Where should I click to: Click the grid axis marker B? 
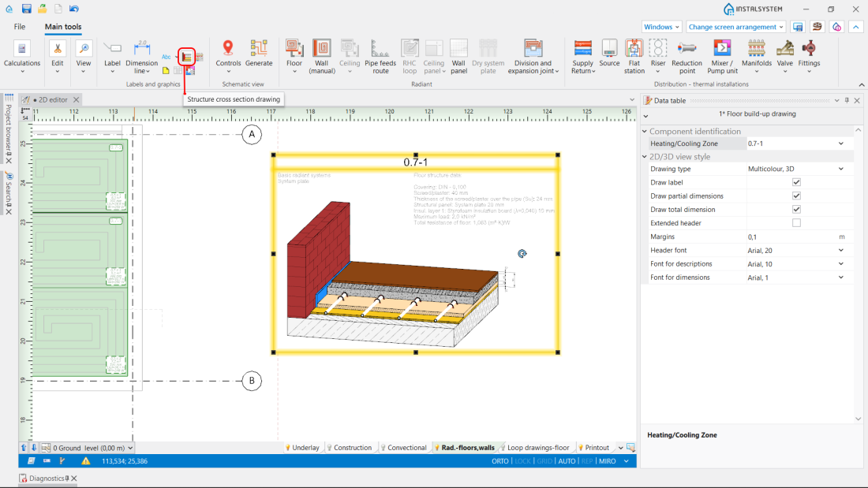(252, 381)
